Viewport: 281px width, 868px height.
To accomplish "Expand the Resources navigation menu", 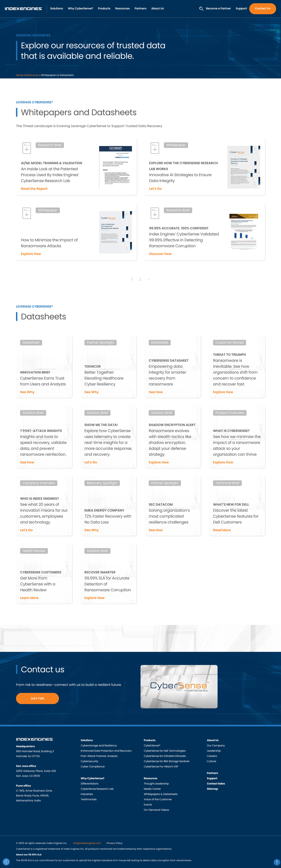I will pyautogui.click(x=122, y=8).
